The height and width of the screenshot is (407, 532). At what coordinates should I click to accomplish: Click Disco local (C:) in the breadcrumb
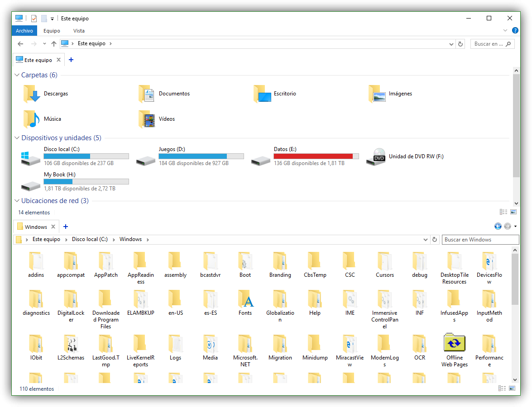coord(90,239)
